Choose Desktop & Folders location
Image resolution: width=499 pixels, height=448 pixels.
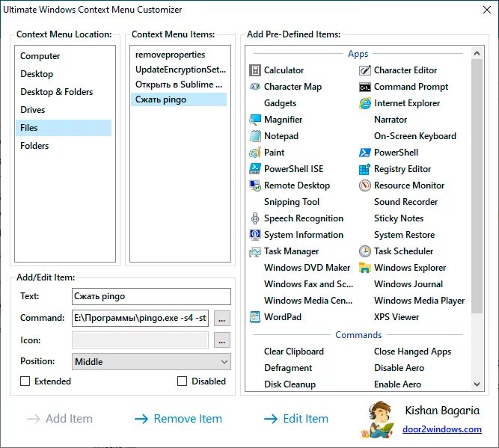coord(64,92)
